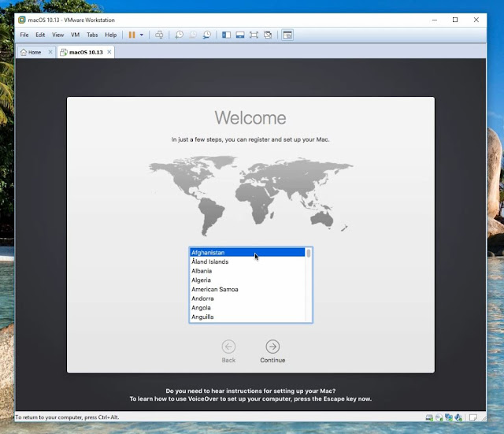
Task: Click the country list scrollbar thumb
Action: 309,253
